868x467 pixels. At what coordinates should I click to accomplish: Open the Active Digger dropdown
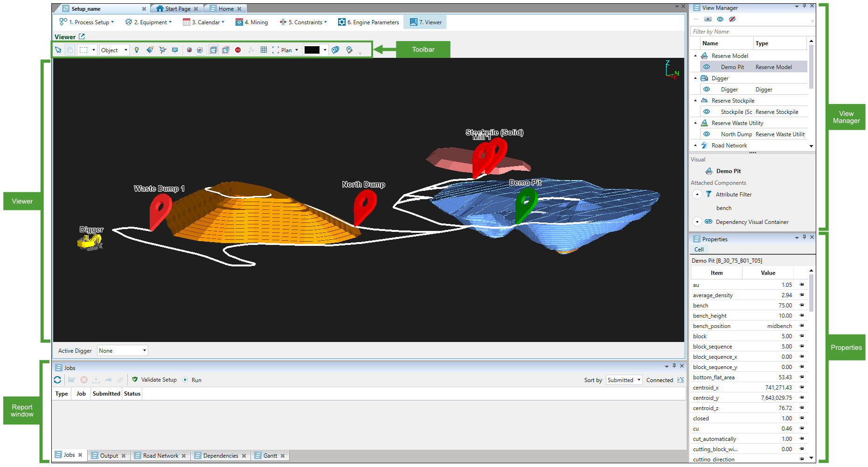pos(123,350)
